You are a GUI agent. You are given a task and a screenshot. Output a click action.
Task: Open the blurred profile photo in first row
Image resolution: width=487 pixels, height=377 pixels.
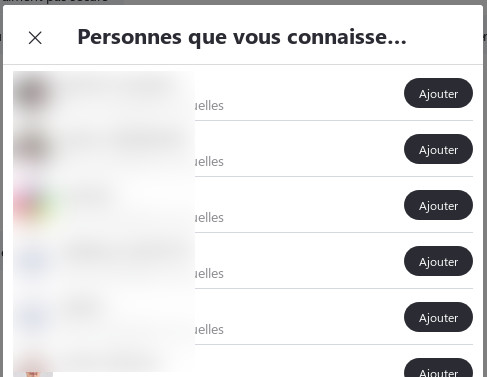(x=33, y=93)
